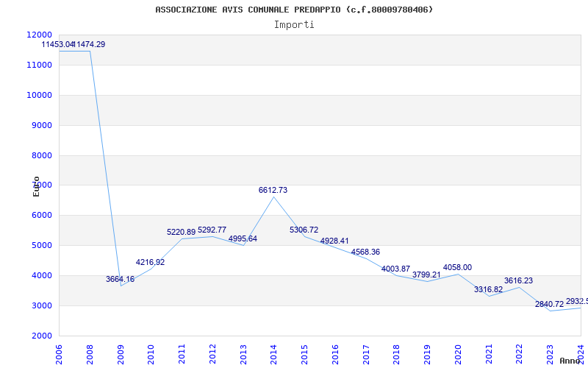
Task: Click the x-axis year label 2006
Action: pyautogui.click(x=60, y=355)
